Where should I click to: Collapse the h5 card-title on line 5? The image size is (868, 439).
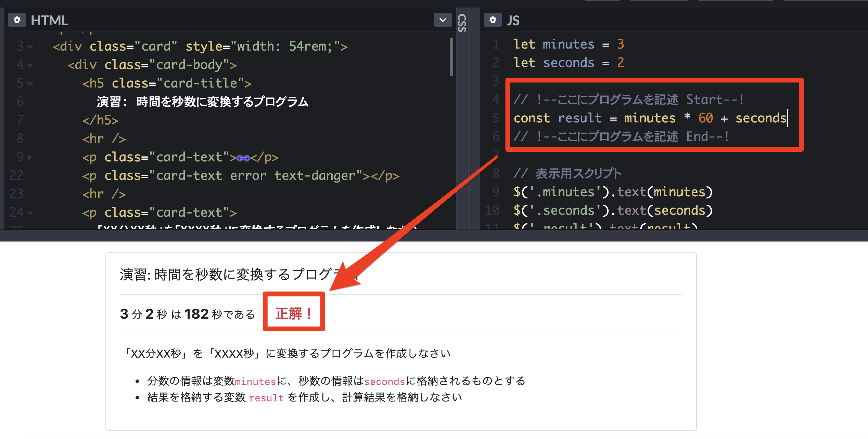tap(30, 84)
